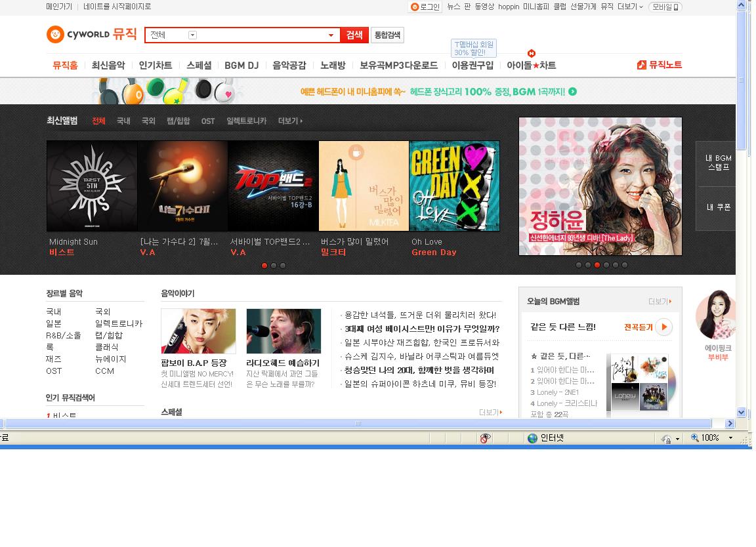Open the 통합검색 button
The image size is (756, 547).
[387, 34]
